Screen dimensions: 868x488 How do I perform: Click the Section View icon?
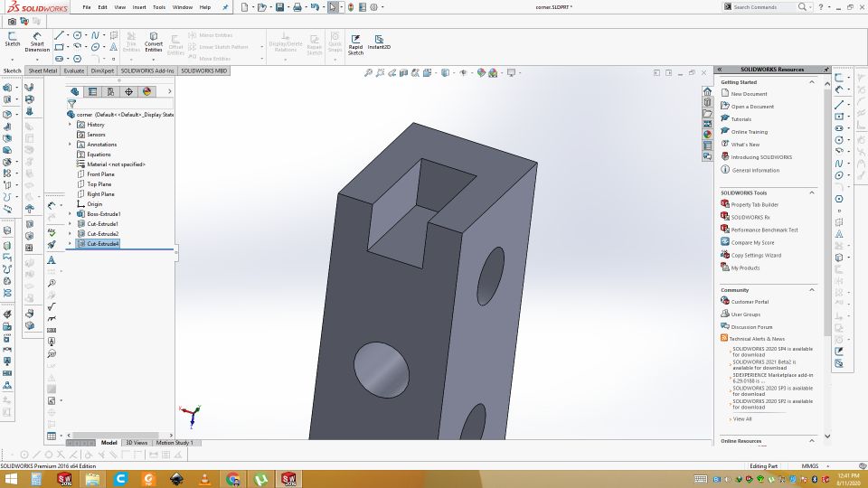click(403, 72)
